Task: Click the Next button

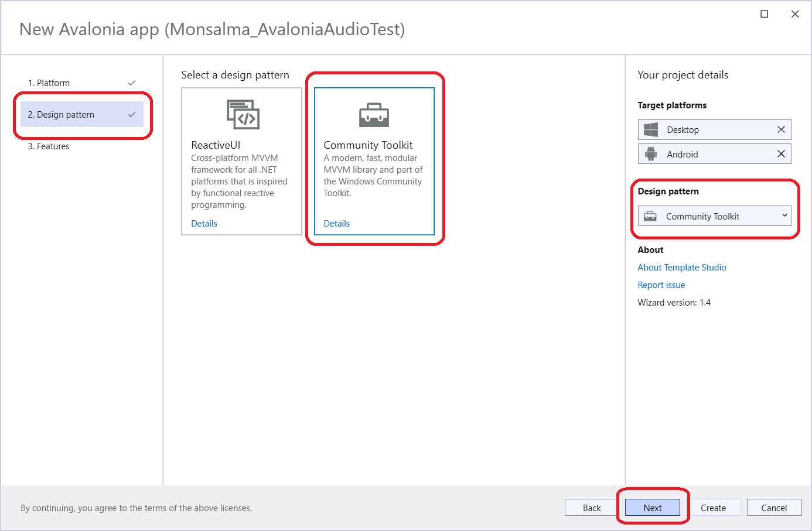Action: [653, 508]
